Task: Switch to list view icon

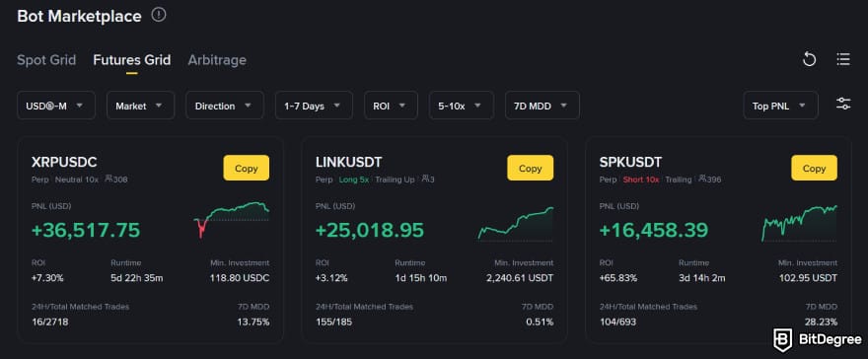Action: (843, 59)
